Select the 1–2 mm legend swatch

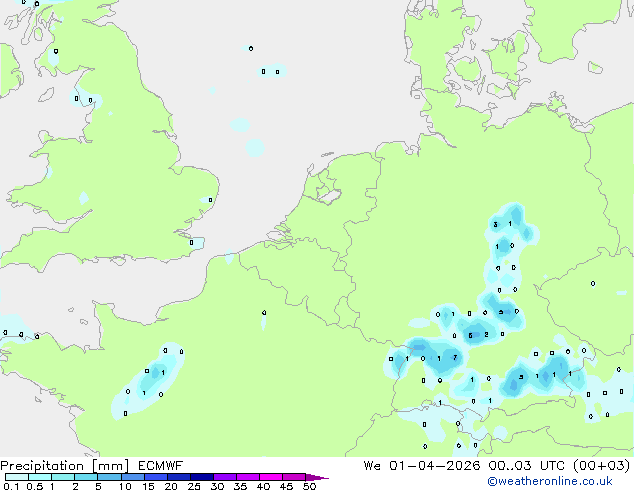pos(63,477)
